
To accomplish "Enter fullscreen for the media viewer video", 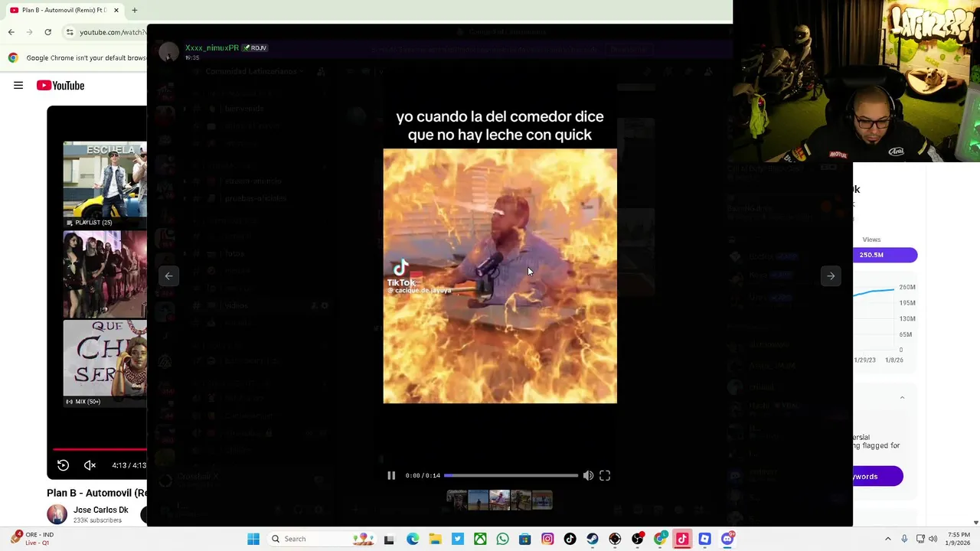I will pos(605,475).
